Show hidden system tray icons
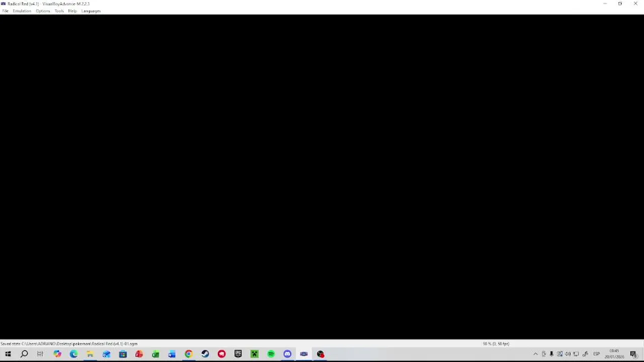 (x=535, y=354)
